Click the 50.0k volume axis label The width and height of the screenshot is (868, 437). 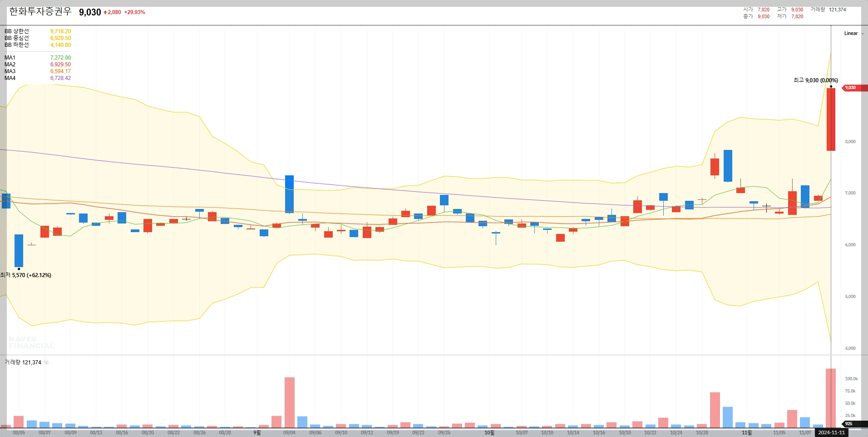850,403
